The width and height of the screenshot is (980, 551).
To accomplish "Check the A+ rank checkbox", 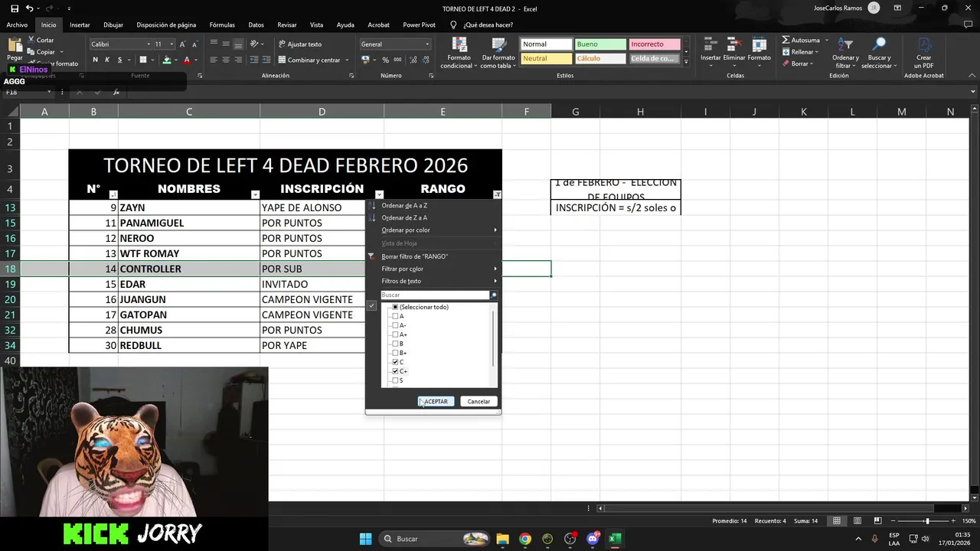I will (x=396, y=334).
